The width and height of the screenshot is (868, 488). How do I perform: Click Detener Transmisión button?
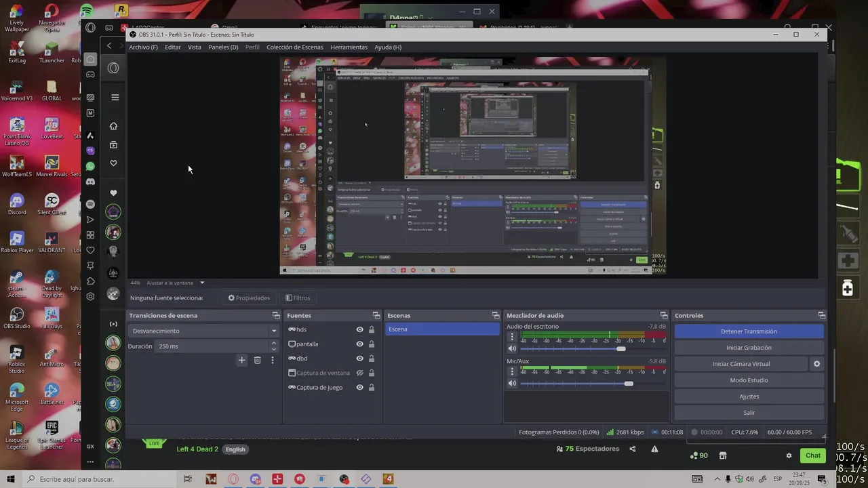(749, 331)
